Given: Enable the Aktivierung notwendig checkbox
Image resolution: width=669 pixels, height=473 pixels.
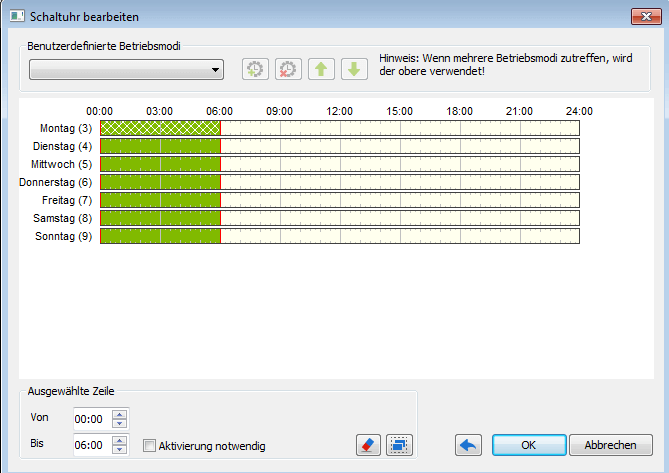Looking at the screenshot, I should [x=149, y=446].
